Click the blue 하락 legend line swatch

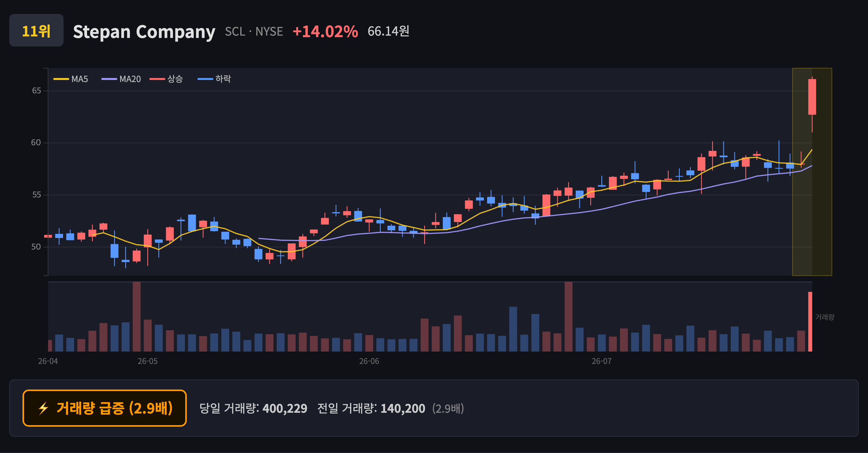tap(205, 79)
